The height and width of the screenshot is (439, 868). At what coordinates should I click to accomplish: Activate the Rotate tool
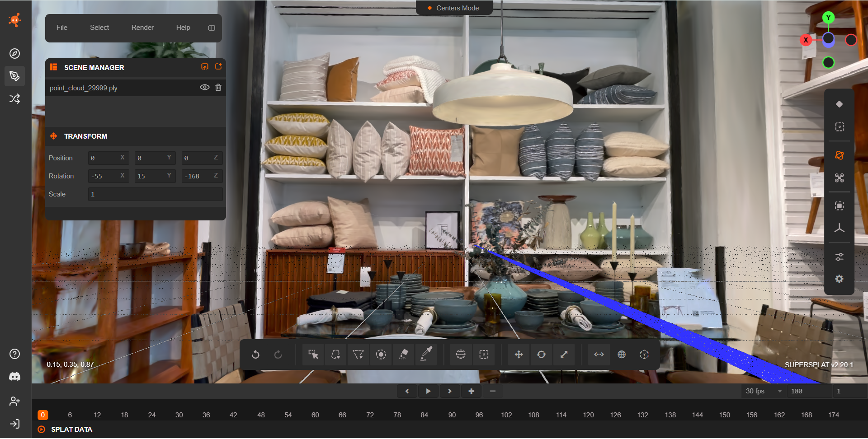coord(541,355)
